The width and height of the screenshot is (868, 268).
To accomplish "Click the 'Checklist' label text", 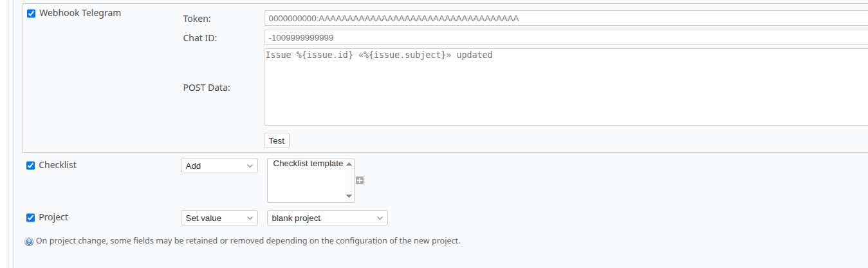I will click(57, 165).
